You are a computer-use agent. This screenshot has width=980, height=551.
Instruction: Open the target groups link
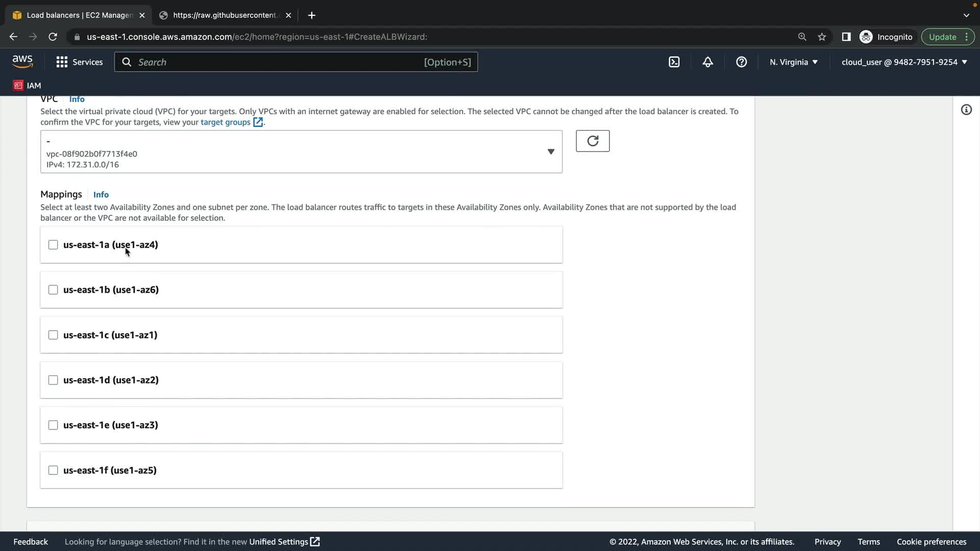[226, 122]
